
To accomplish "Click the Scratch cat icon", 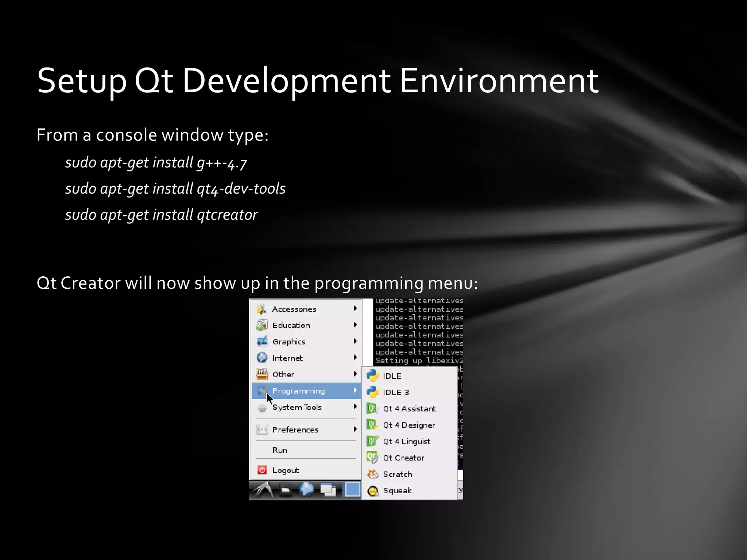I will pyautogui.click(x=372, y=474).
